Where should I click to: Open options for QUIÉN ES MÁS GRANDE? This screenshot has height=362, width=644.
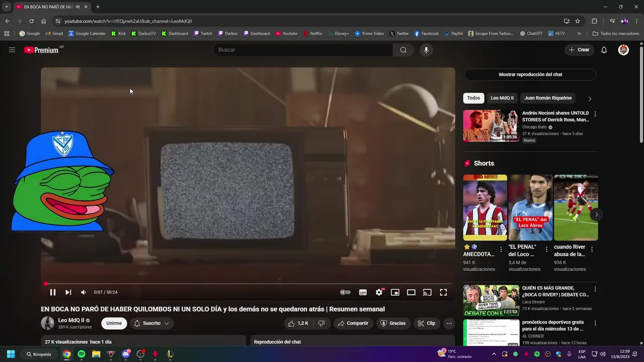click(x=595, y=289)
